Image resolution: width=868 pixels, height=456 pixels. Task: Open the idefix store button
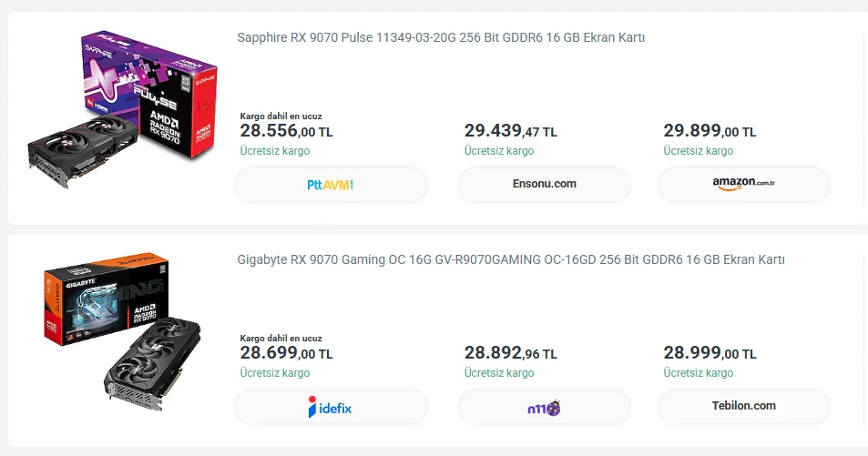(331, 407)
